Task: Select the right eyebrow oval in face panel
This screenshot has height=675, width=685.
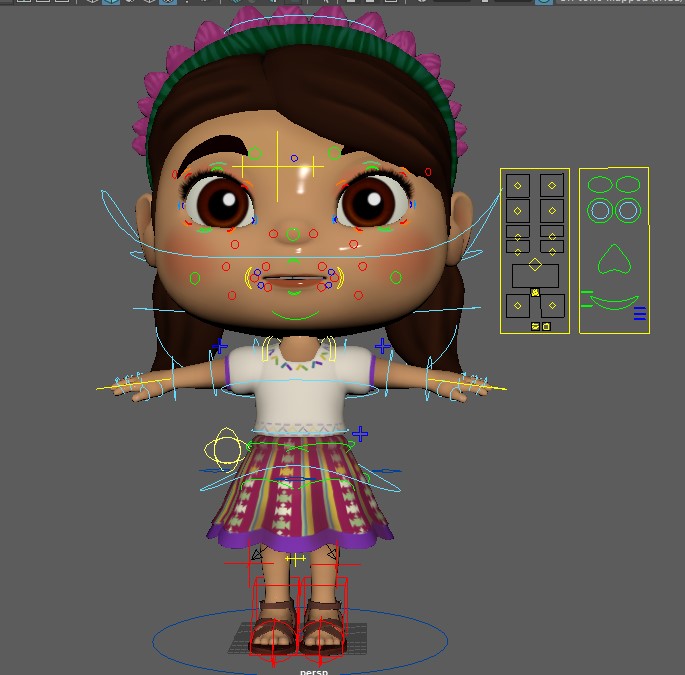Action: 628,184
